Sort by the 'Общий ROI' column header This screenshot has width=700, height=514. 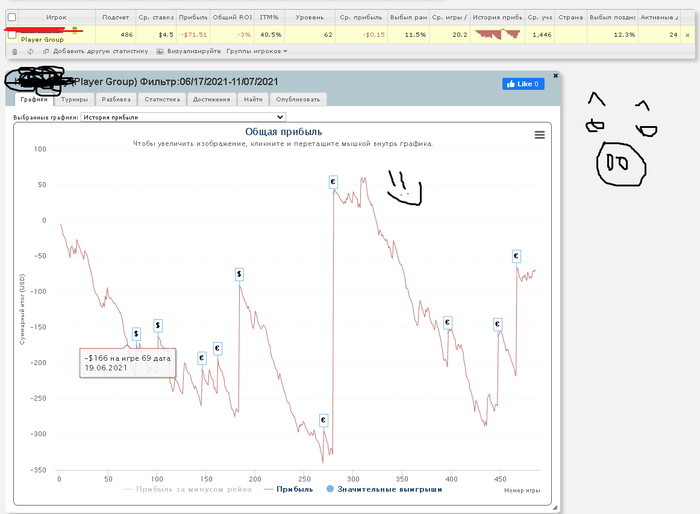232,17
